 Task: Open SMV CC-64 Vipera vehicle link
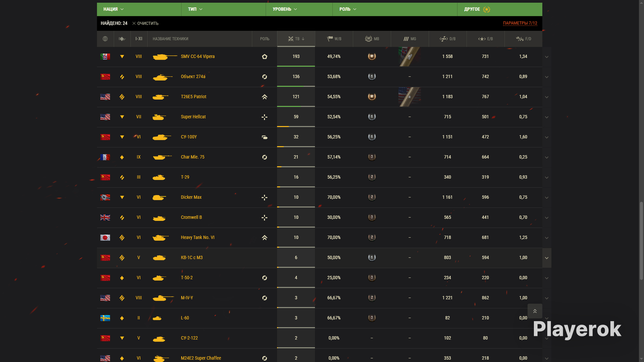198,56
